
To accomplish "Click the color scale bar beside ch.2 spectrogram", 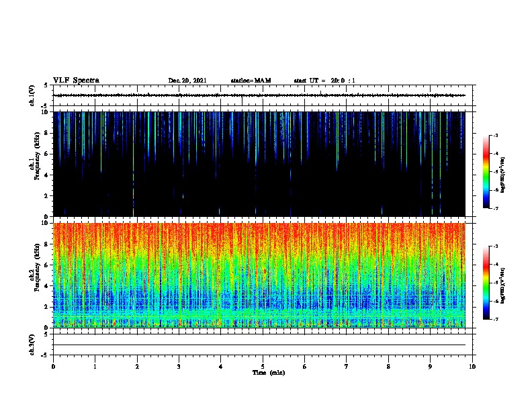I will pyautogui.click(x=486, y=283).
